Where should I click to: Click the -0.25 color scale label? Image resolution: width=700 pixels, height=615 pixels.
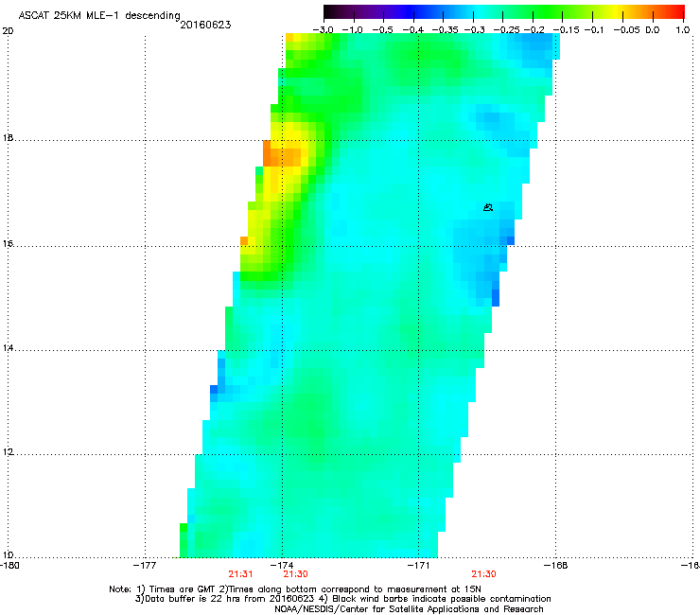point(506,30)
